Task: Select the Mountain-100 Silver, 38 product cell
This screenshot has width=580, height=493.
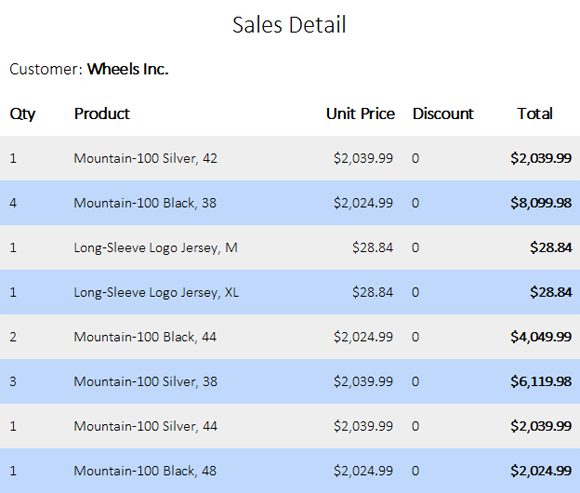Action: click(145, 381)
